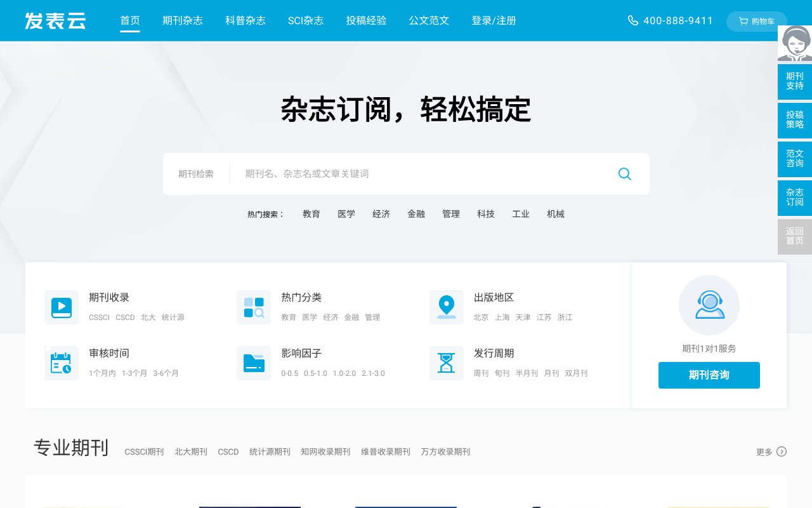Image resolution: width=812 pixels, height=508 pixels.
Task: Open the 购物车 shopping cart
Action: pos(757,21)
